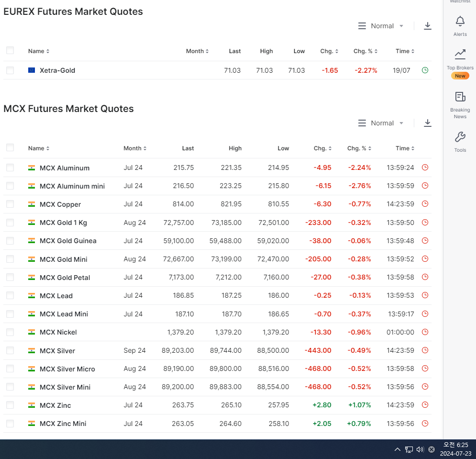
Task: Open taskbar network icon
Action: [x=409, y=449]
